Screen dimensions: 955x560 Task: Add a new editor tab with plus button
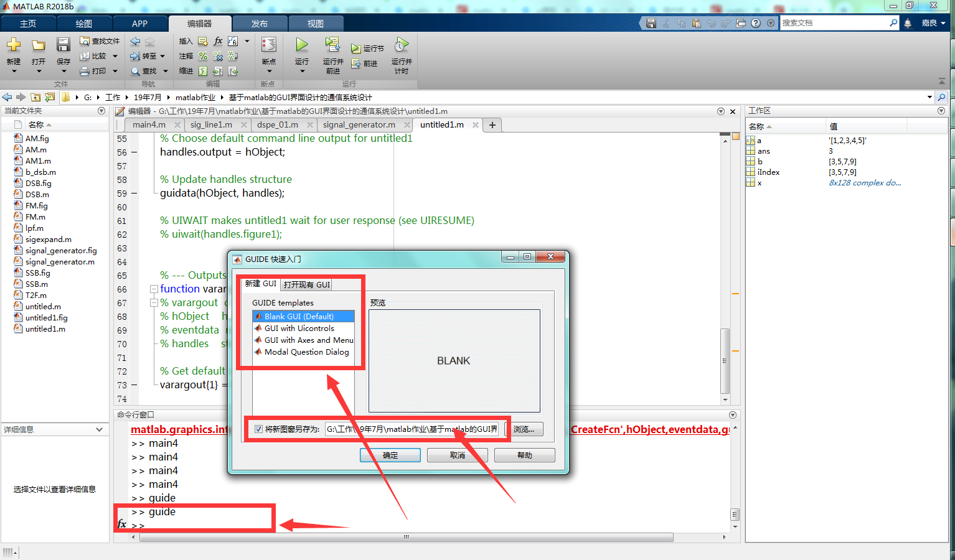click(492, 125)
